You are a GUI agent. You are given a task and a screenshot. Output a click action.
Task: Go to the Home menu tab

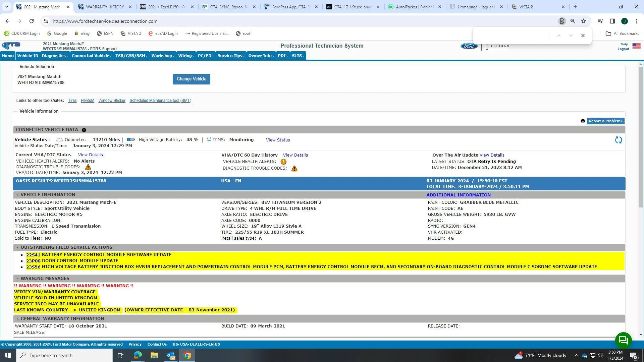click(x=8, y=56)
